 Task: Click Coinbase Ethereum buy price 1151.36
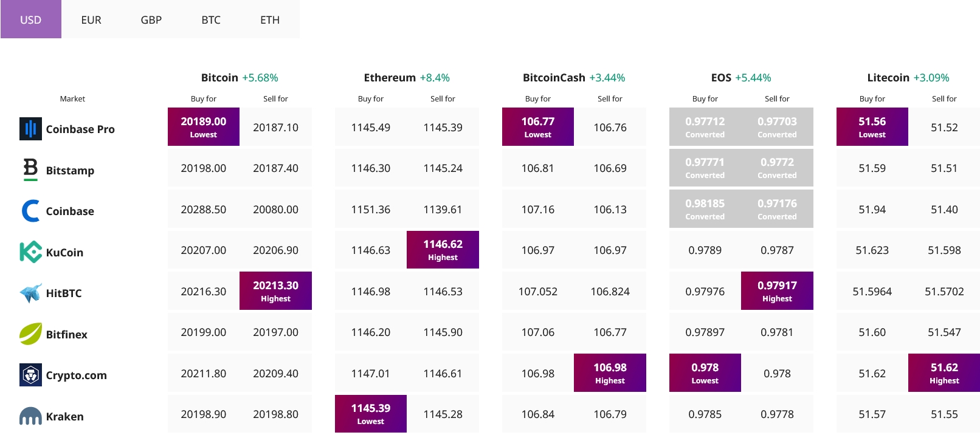[371, 210]
